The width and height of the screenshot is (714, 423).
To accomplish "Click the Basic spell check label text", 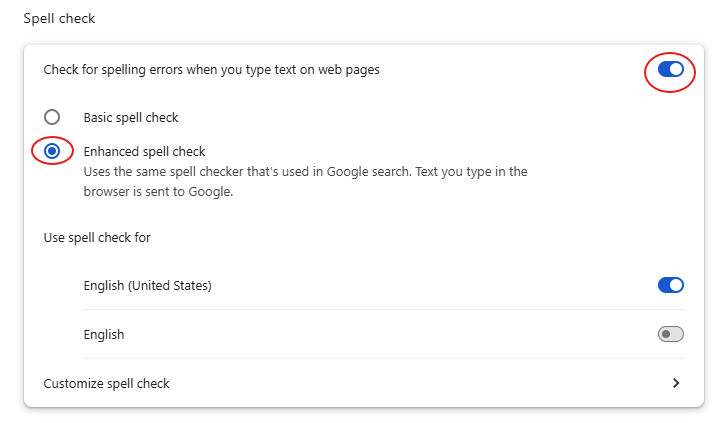I will point(131,117).
